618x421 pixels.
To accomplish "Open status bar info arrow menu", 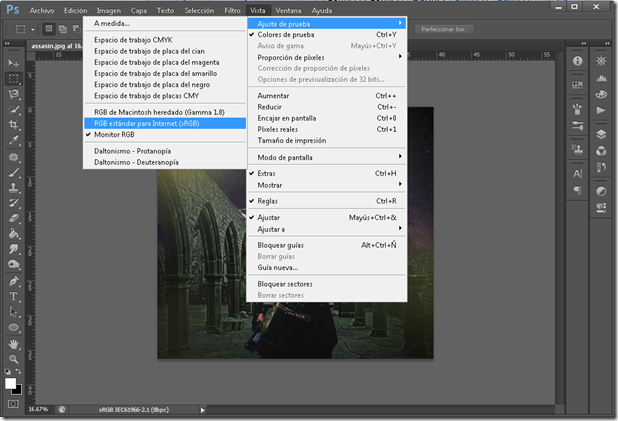I will point(203,410).
